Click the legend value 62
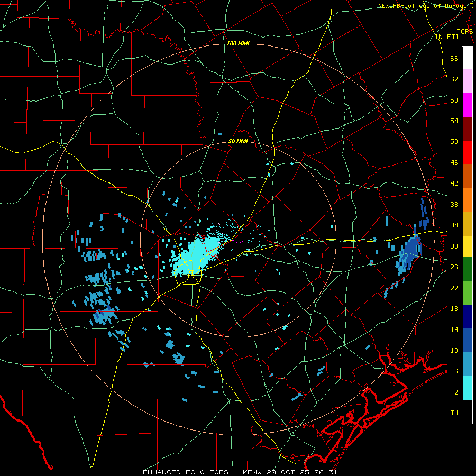 [454, 79]
